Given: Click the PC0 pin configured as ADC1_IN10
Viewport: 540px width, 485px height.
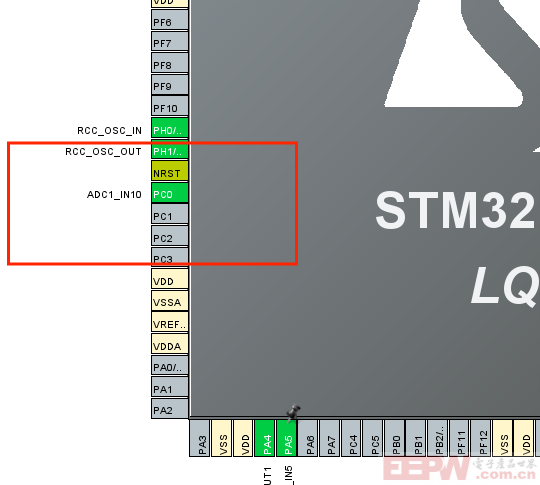Looking at the screenshot, I should tap(170, 193).
